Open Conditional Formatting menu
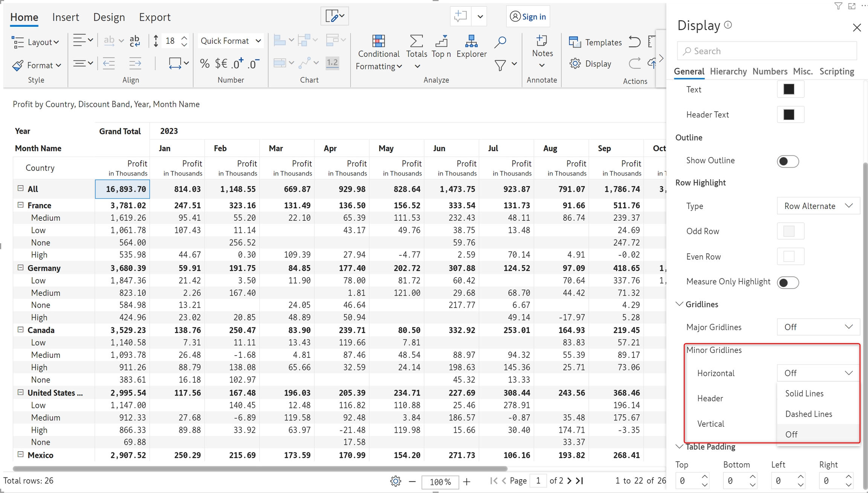Viewport: 868px width, 493px height. [x=379, y=52]
